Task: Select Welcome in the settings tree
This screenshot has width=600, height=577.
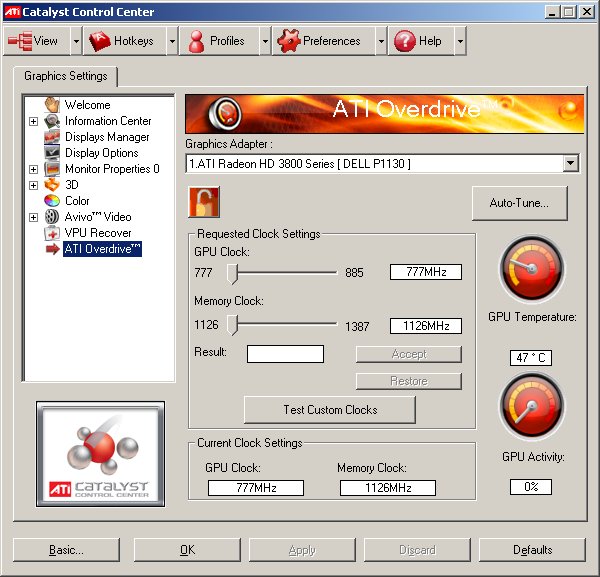Action: (x=88, y=104)
